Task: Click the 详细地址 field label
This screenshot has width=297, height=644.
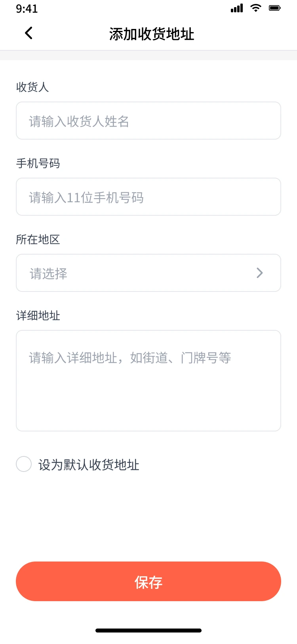Action: pos(38,316)
